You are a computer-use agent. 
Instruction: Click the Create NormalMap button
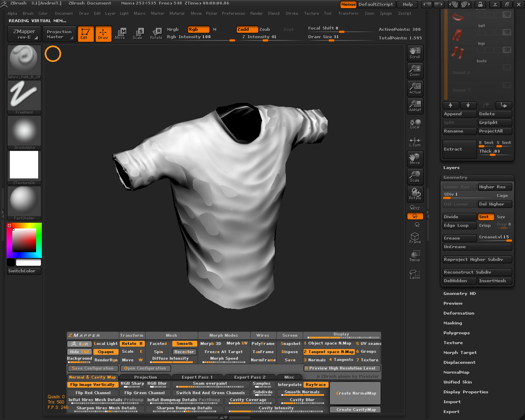(x=355, y=393)
